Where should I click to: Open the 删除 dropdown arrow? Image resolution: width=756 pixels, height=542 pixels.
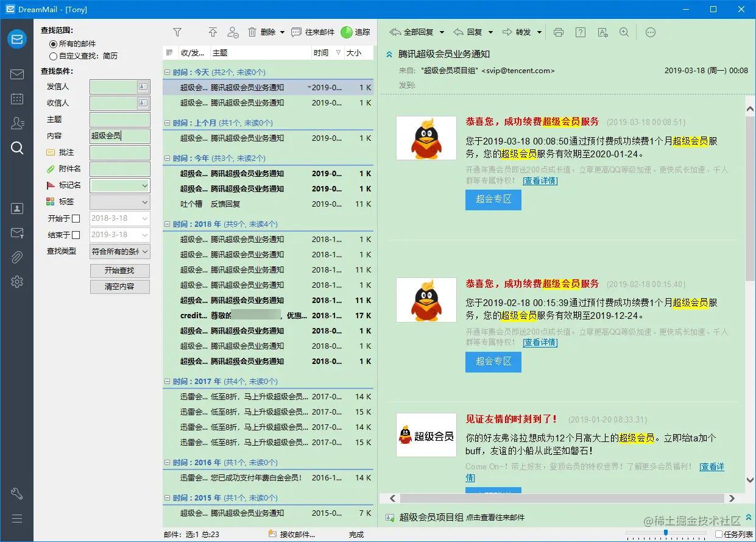(x=282, y=32)
